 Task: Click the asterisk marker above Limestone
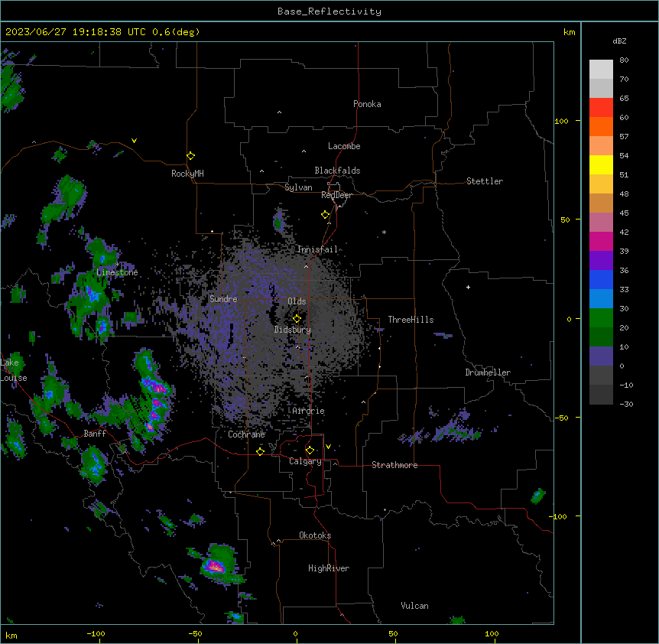coord(117,265)
